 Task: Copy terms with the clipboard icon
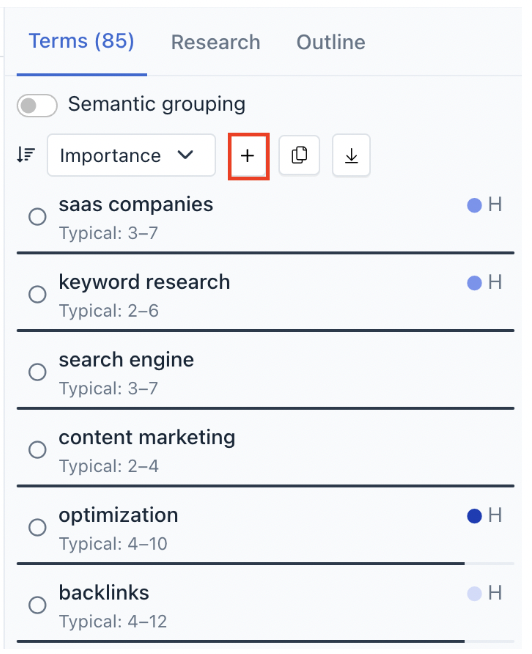(x=299, y=155)
